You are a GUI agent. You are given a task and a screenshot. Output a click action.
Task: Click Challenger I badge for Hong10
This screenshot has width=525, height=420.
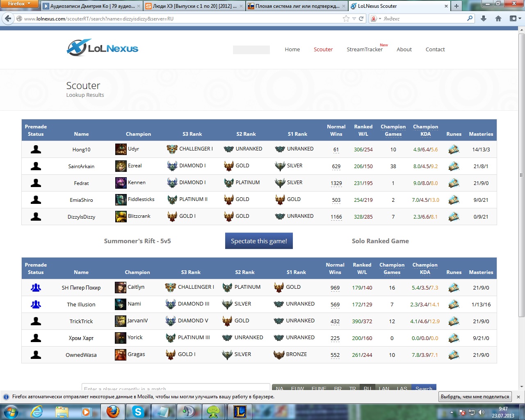pyautogui.click(x=172, y=149)
